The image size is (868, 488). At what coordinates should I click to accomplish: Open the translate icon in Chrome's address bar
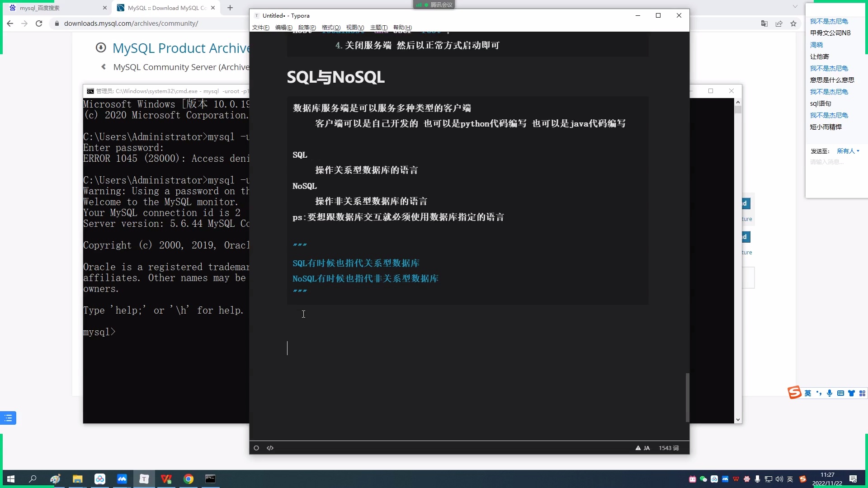pos(764,23)
